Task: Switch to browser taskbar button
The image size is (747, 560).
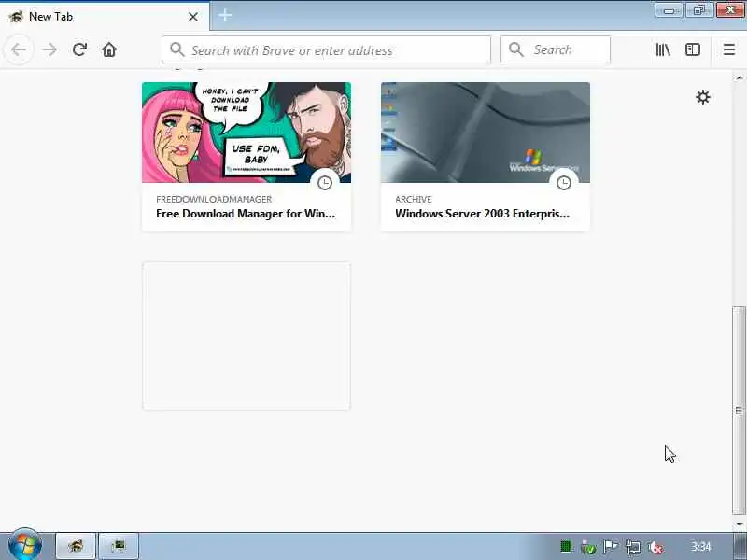Action: [x=76, y=546]
